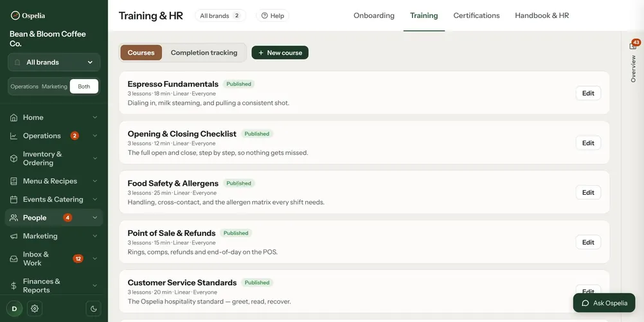Click the All brands 2 filter pill
The image size is (644, 322).
click(220, 15)
